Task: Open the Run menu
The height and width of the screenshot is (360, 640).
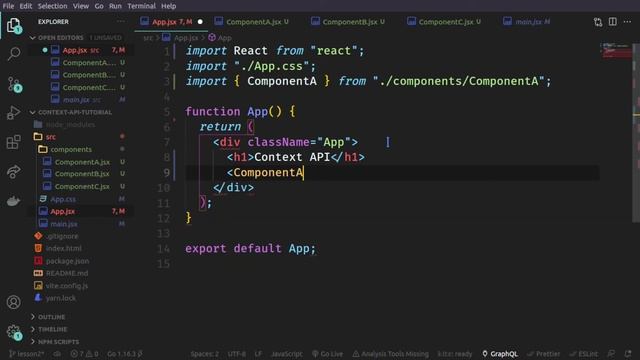Action: pyautogui.click(x=115, y=6)
